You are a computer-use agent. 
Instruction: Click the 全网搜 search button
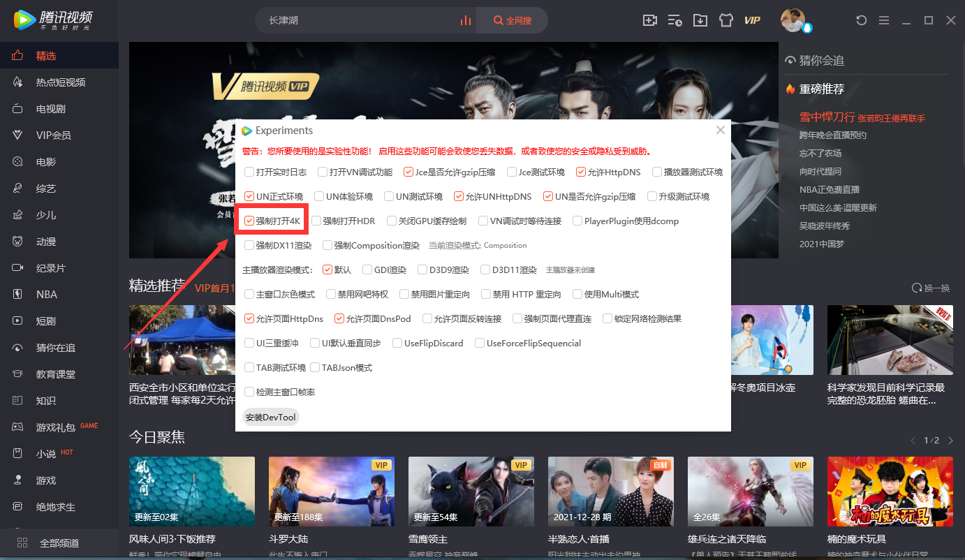[512, 20]
